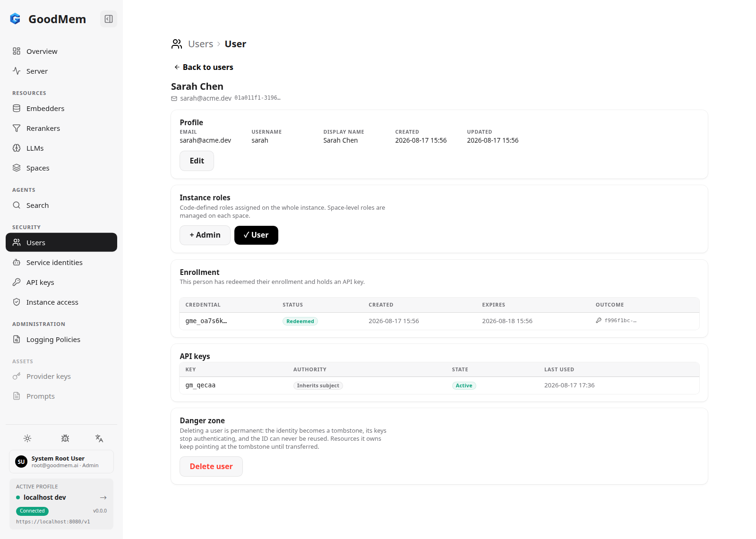Click the Prompts document icon
756x539 pixels.
[x=17, y=396]
